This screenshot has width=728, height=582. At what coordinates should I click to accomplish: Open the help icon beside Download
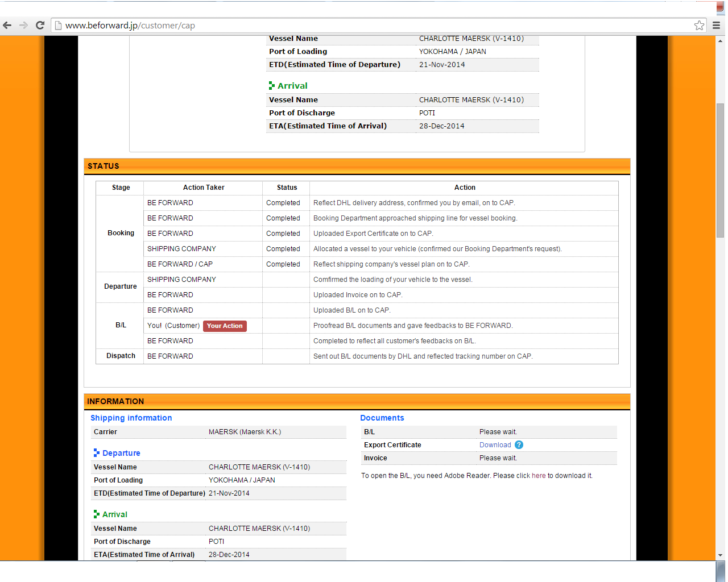[519, 445]
